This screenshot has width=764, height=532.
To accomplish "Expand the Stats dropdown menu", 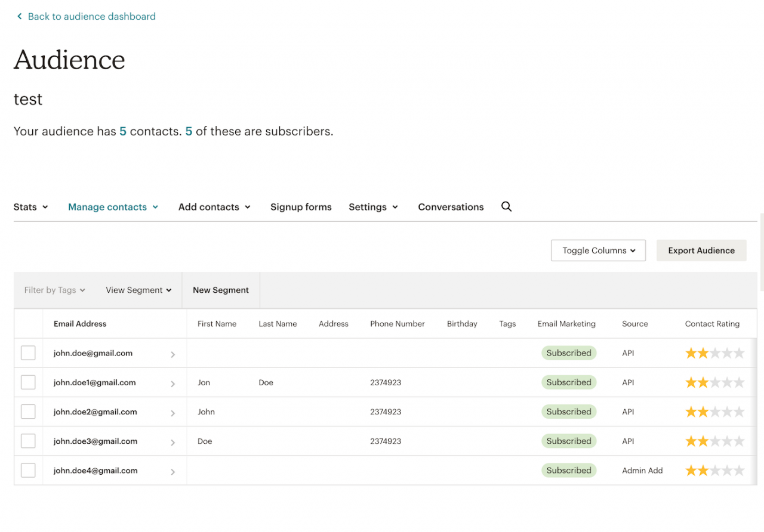I will click(x=31, y=207).
